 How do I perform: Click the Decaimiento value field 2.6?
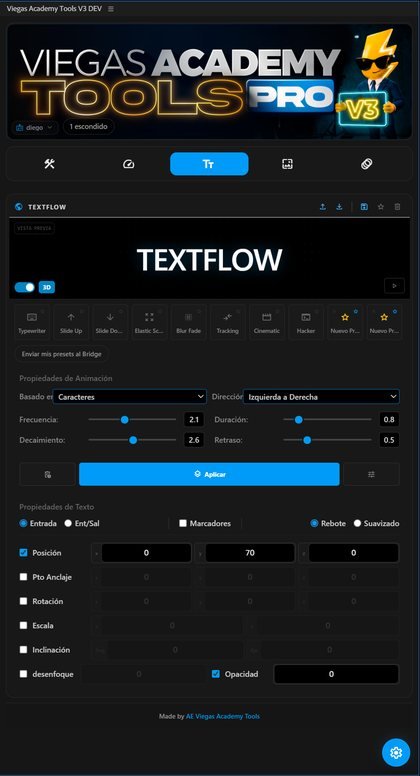click(193, 440)
